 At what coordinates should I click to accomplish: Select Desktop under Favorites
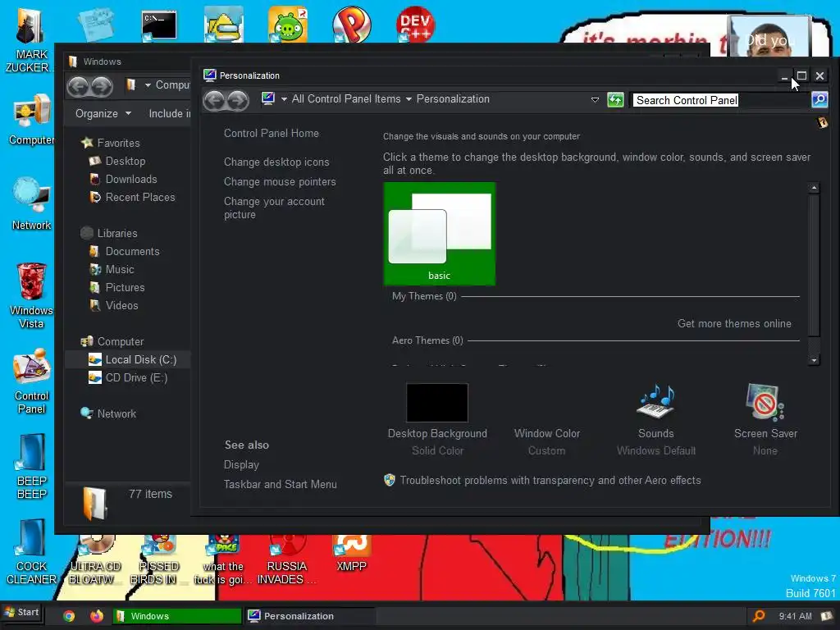[126, 162]
